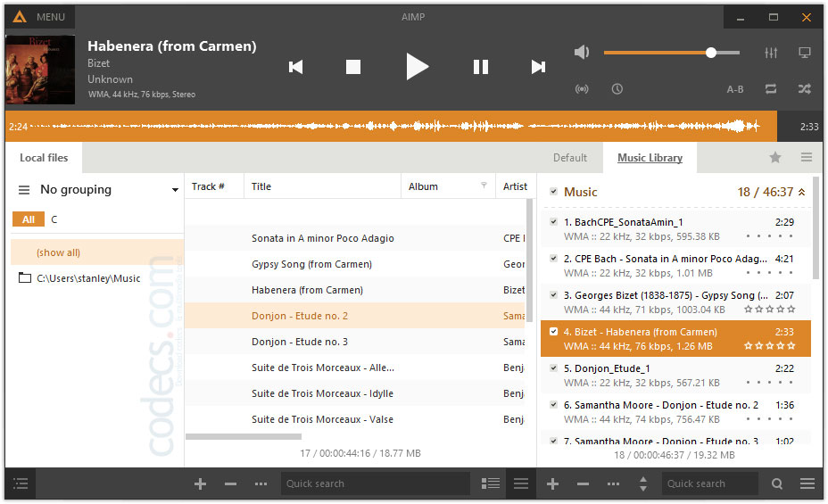
Task: Toggle the Music group checkbox
Action: [553, 192]
